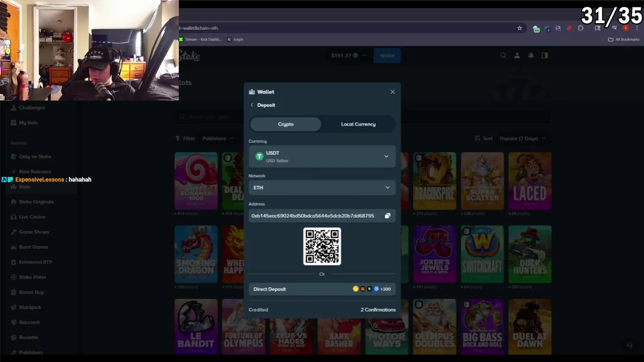Expand the Publishers filter dropdown
This screenshot has height=362, width=644.
pyautogui.click(x=218, y=139)
